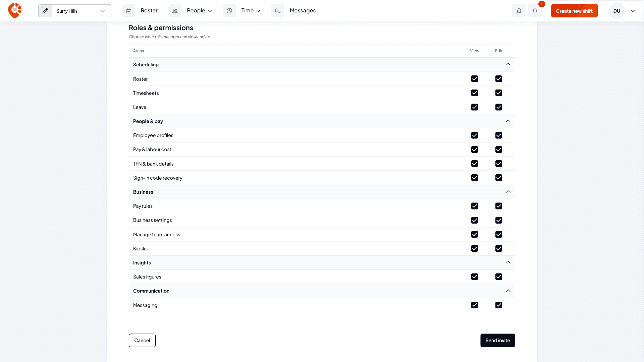Uncheck Edit permission for Timesheets
The height and width of the screenshot is (362, 644).
point(499,93)
